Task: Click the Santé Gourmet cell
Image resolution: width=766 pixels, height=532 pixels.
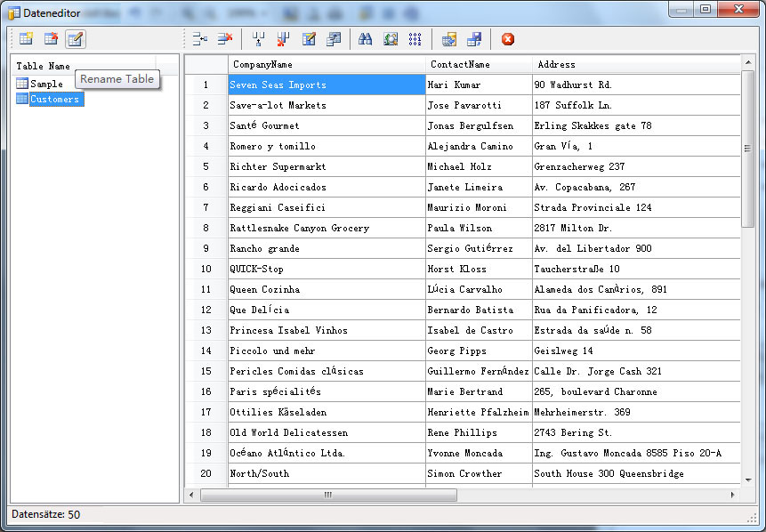Action: pos(327,126)
